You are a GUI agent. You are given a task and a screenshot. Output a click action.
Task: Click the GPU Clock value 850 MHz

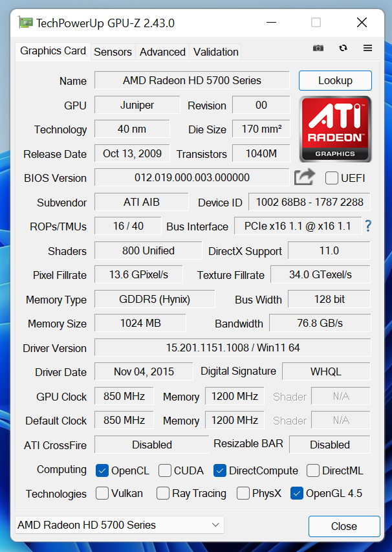point(124,397)
